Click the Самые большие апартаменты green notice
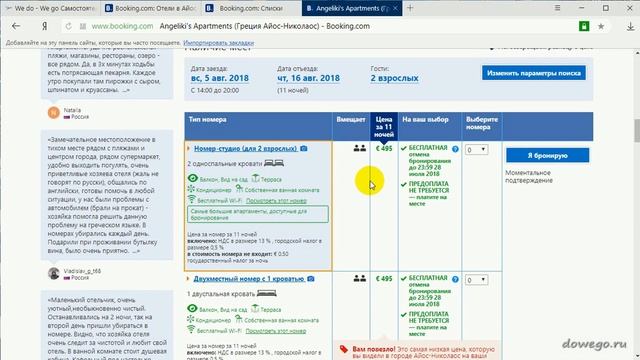This screenshot has height=360, width=640. coord(258,215)
